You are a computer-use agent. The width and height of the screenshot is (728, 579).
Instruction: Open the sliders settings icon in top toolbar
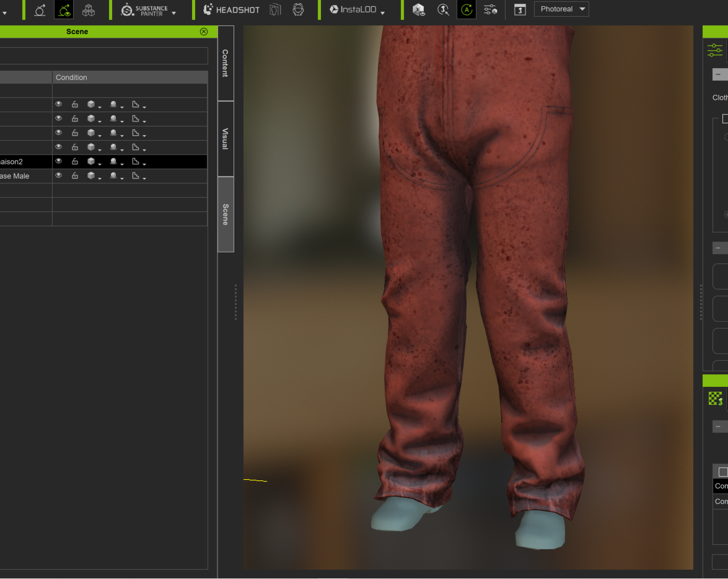pyautogui.click(x=490, y=10)
